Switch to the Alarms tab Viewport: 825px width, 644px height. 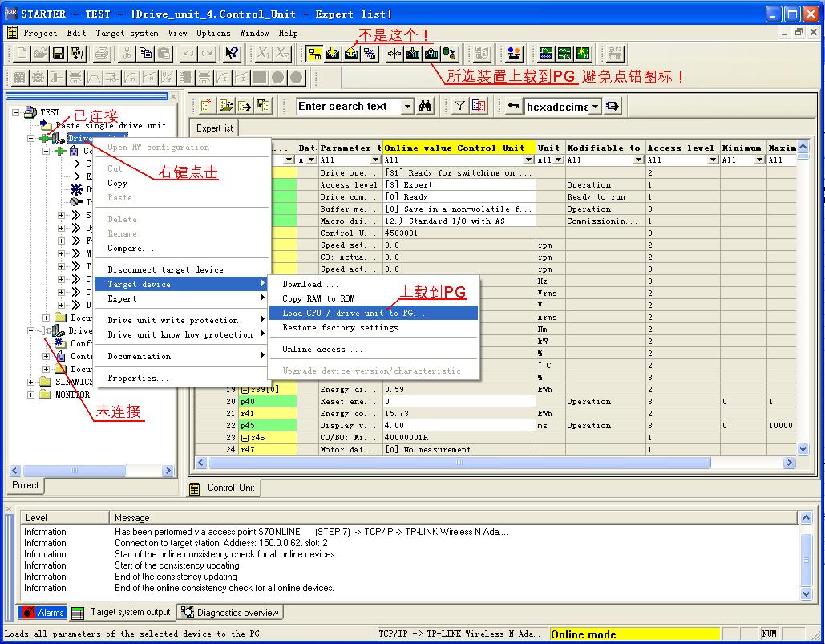pyautogui.click(x=43, y=613)
